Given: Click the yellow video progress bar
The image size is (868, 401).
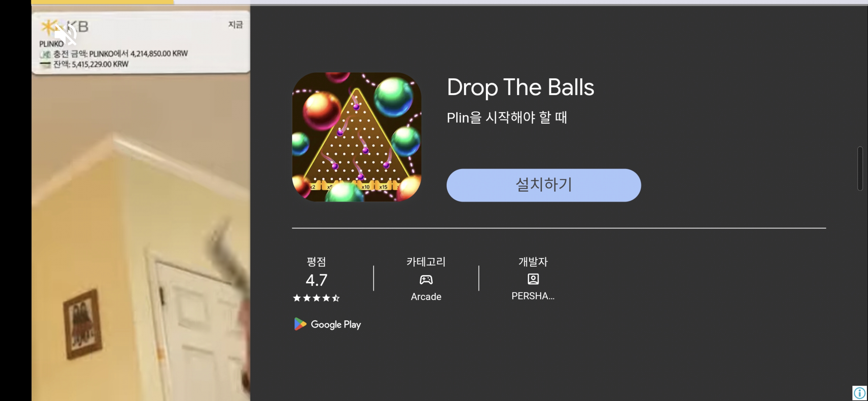Looking at the screenshot, I should (x=102, y=2).
